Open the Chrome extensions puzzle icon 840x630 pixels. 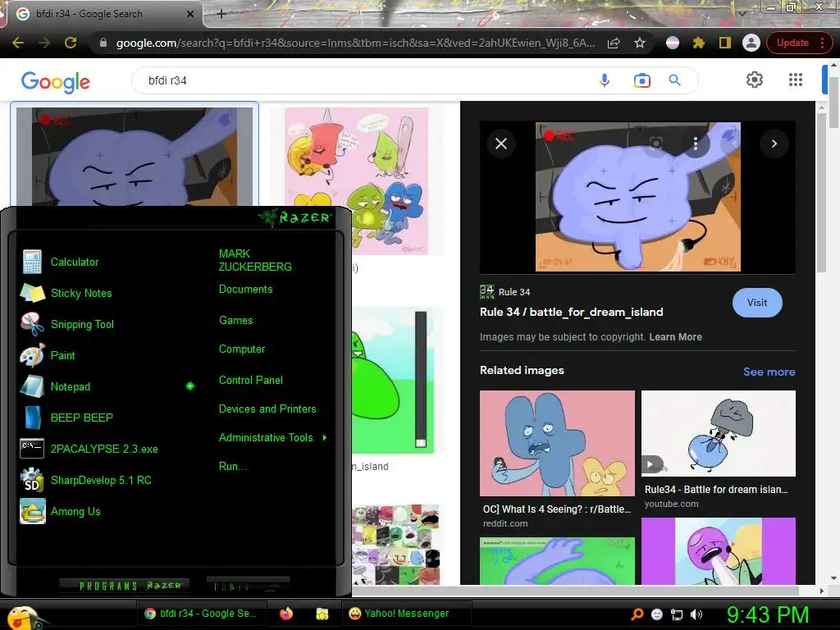tap(699, 43)
